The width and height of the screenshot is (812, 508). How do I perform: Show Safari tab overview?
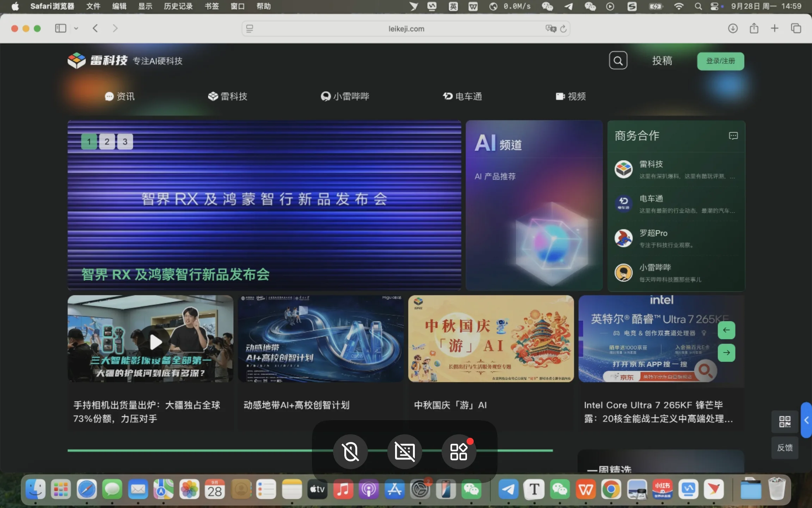796,29
